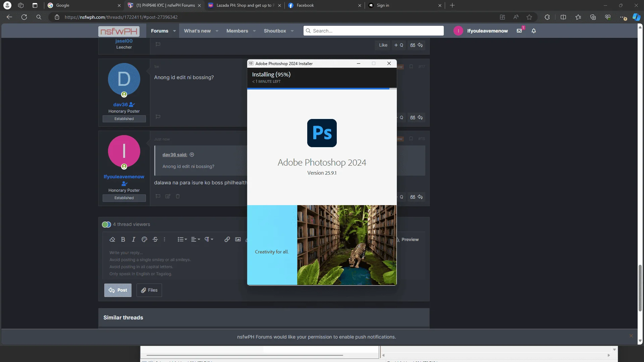Enable split screen in the browser toolbar
Image resolution: width=644 pixels, height=362 pixels.
click(x=563, y=17)
